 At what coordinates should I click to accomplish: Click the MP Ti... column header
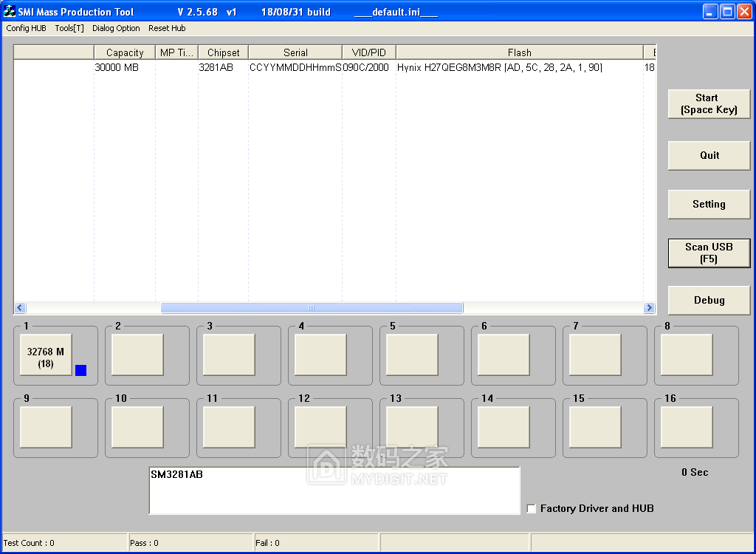176,52
